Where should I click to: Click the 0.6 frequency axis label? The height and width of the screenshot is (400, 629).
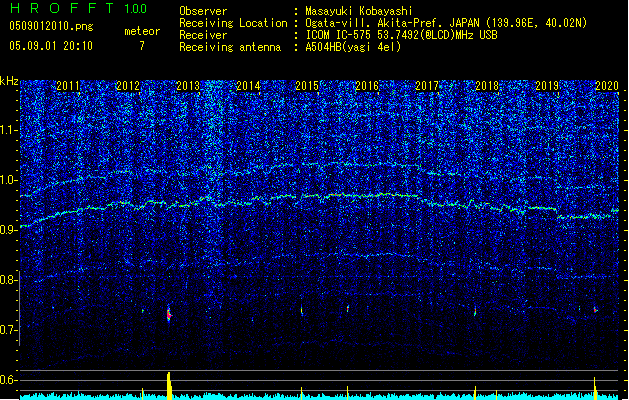pyautogui.click(x=9, y=380)
